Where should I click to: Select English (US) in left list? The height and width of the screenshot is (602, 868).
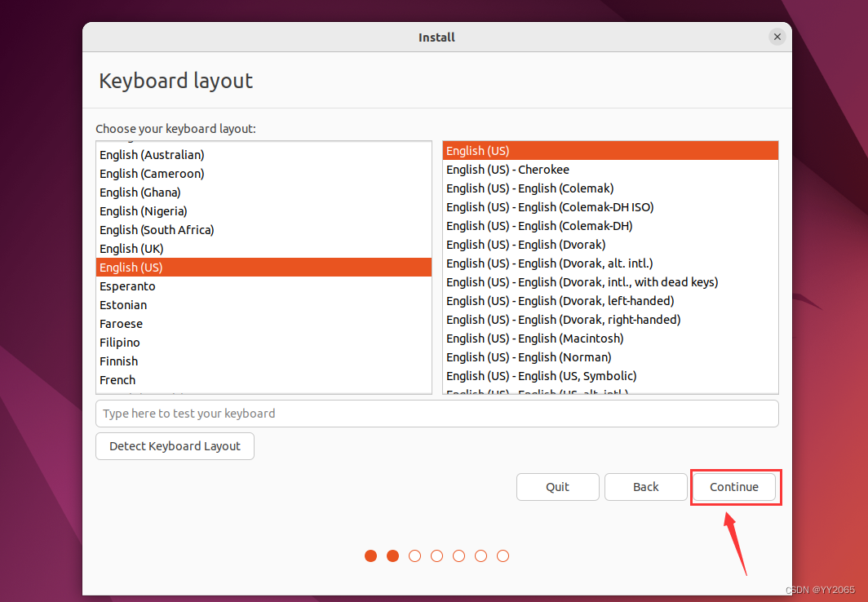click(263, 268)
